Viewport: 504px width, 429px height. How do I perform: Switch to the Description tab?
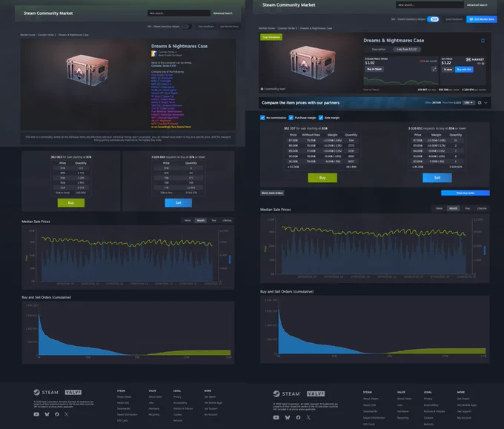tap(378, 49)
